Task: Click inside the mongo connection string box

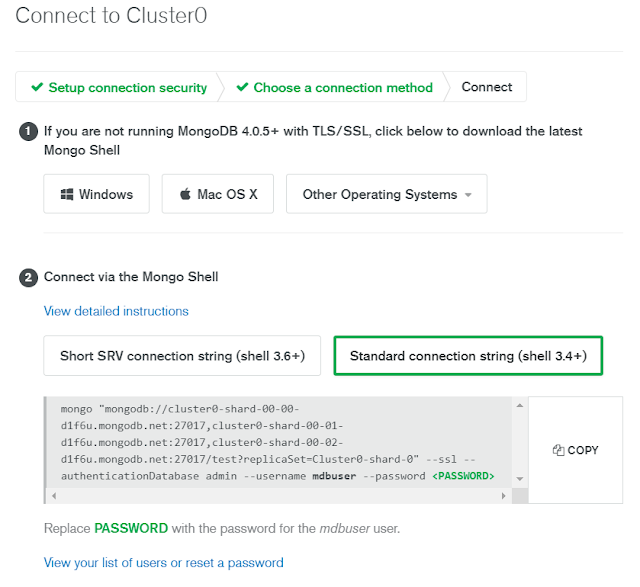Action: (280, 442)
